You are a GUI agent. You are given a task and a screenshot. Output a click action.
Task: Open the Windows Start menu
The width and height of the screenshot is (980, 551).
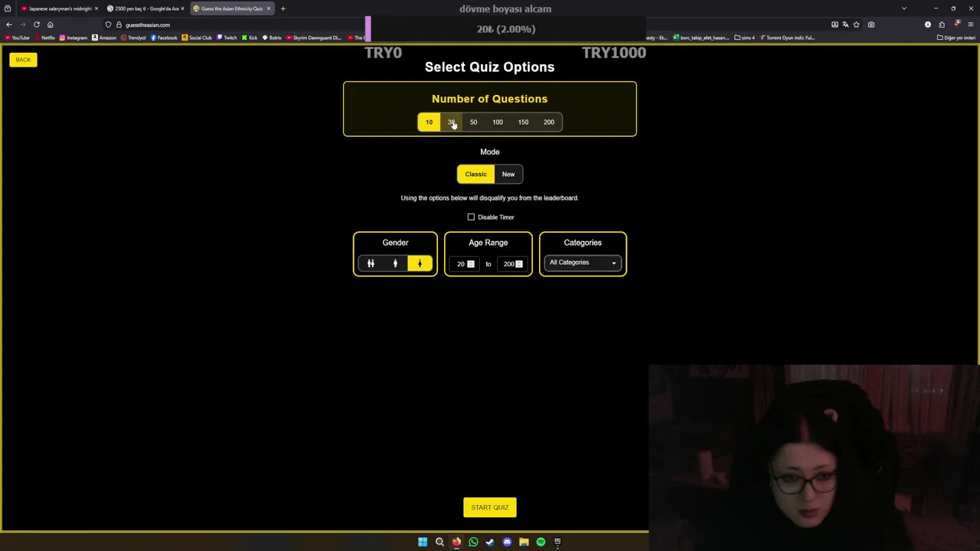click(423, 542)
